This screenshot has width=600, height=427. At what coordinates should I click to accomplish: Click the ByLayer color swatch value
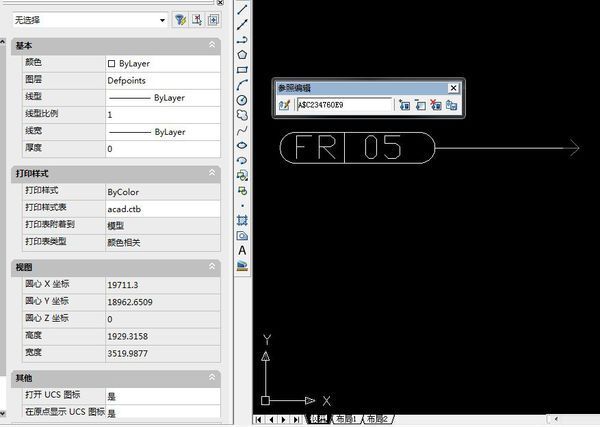click(163, 64)
